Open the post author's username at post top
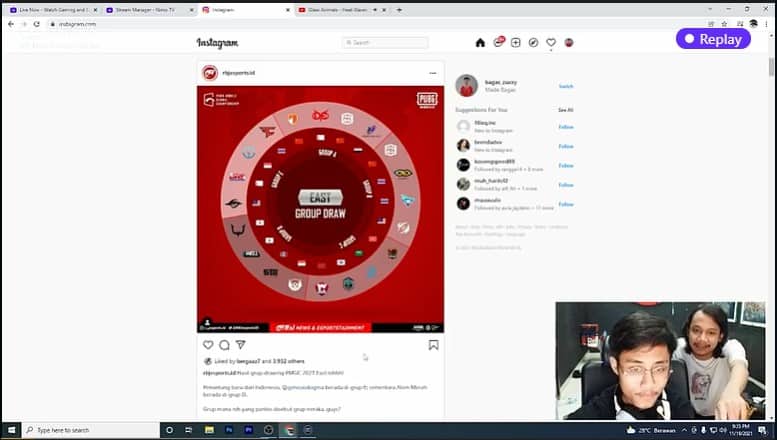The width and height of the screenshot is (777, 440). pyautogui.click(x=238, y=73)
